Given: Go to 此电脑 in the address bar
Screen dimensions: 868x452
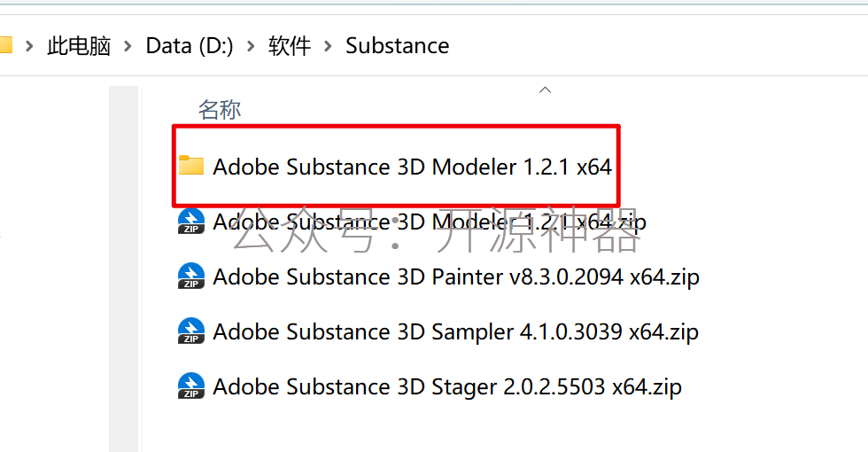Looking at the screenshot, I should click(79, 46).
